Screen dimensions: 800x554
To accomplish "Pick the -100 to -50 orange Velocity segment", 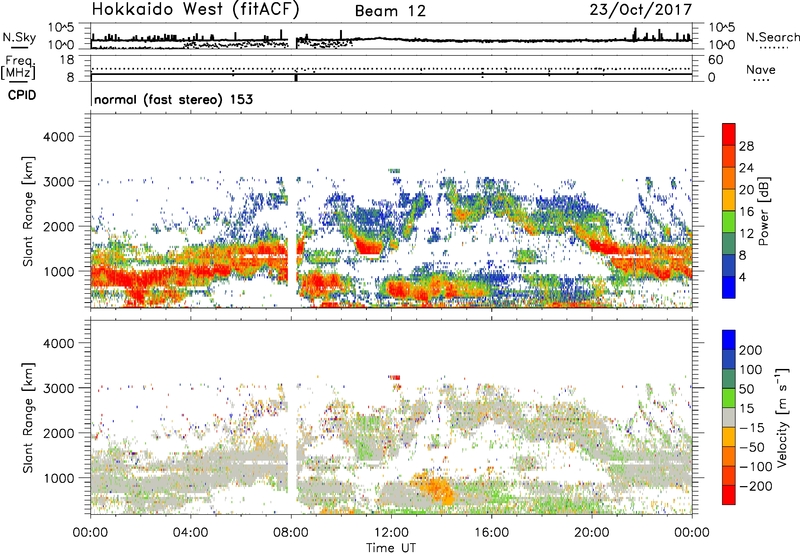I will pyautogui.click(x=729, y=457).
